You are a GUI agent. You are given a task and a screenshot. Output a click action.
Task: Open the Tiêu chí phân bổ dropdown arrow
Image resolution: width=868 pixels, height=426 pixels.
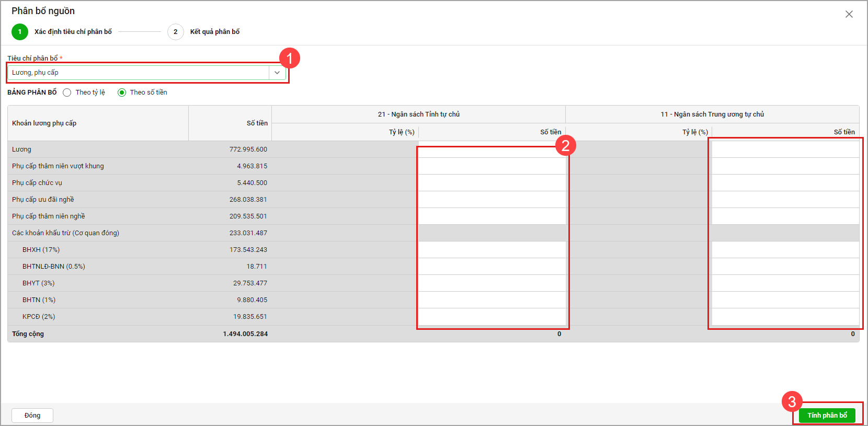[x=277, y=73]
